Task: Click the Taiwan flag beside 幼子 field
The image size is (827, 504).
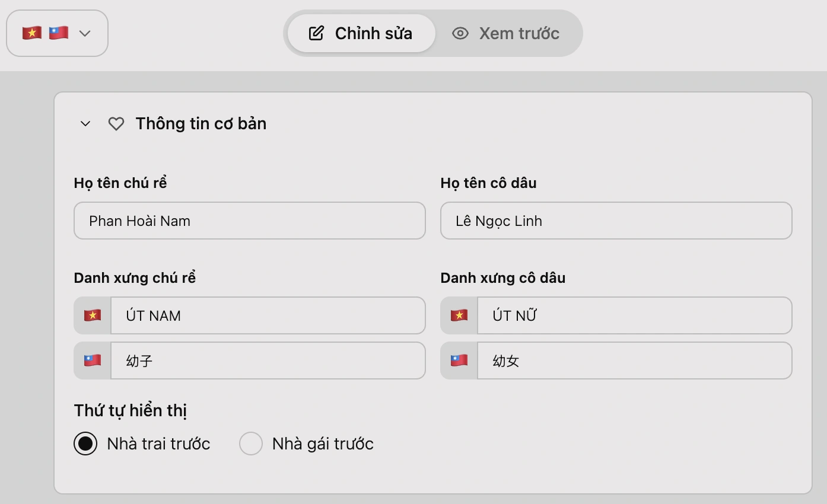Action: (x=92, y=361)
